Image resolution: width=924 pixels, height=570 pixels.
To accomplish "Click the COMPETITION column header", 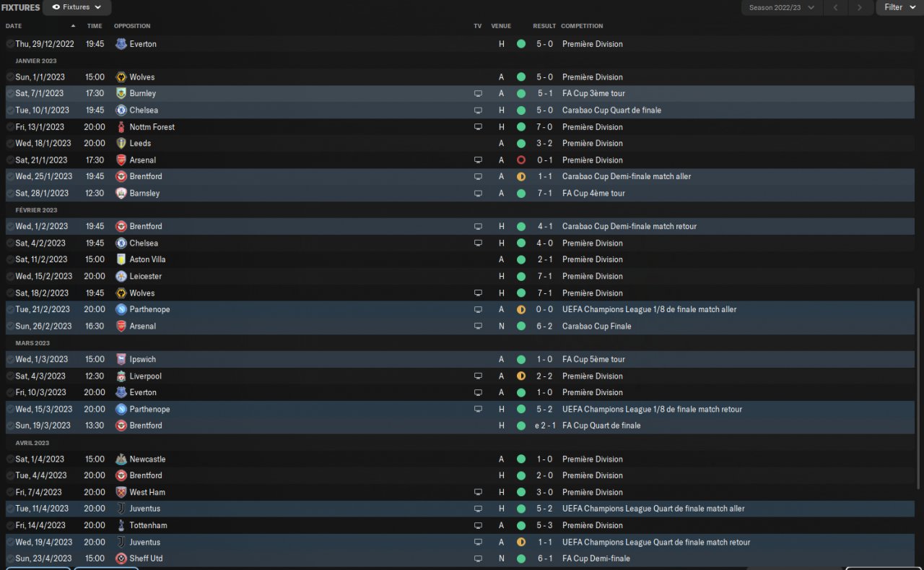I will (583, 26).
